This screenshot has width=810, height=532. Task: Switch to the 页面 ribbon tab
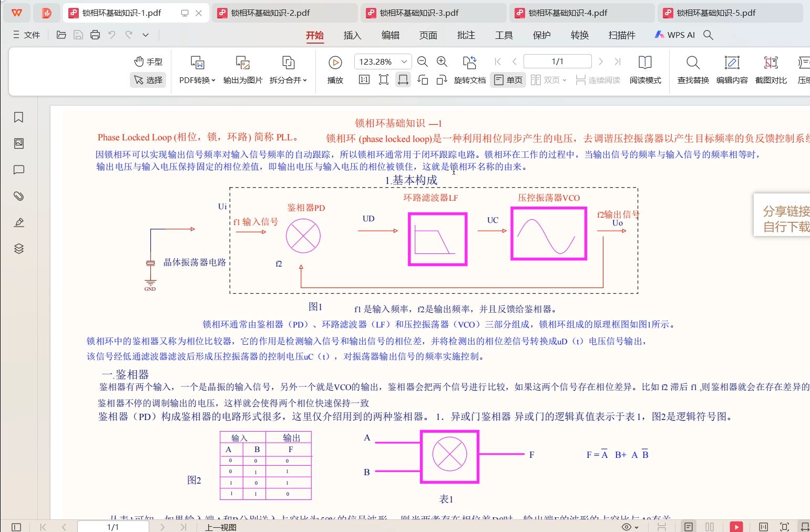(x=428, y=35)
